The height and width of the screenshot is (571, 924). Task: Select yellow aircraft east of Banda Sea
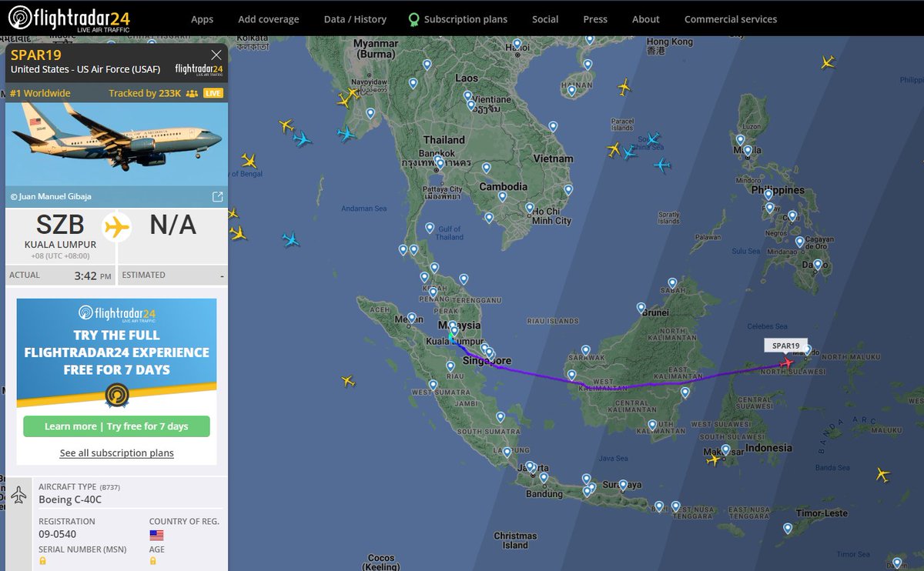tap(882, 475)
